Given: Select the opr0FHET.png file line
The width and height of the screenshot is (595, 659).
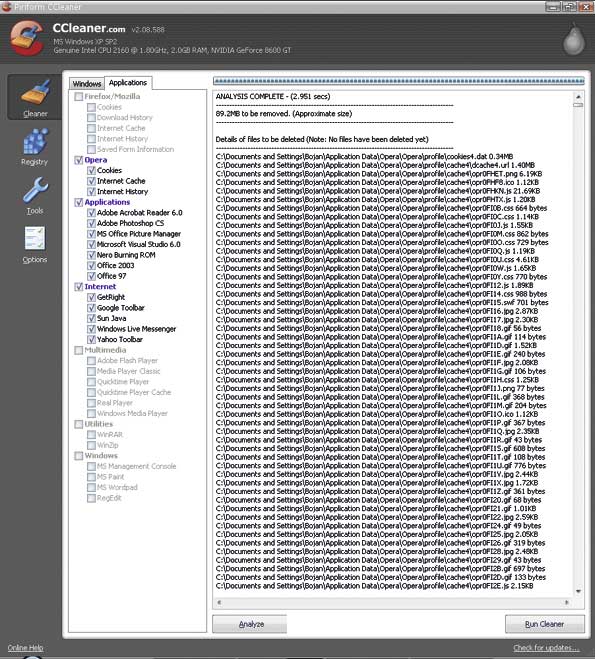Looking at the screenshot, I should coord(379,174).
